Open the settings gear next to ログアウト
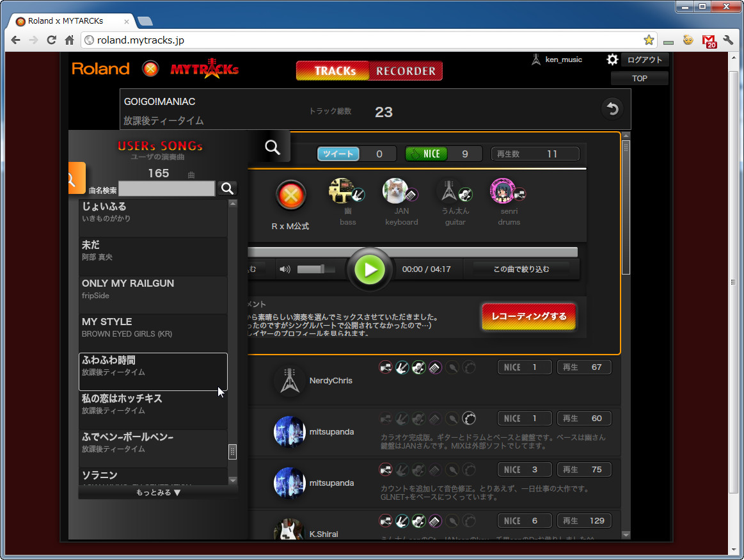The width and height of the screenshot is (744, 560). (612, 60)
